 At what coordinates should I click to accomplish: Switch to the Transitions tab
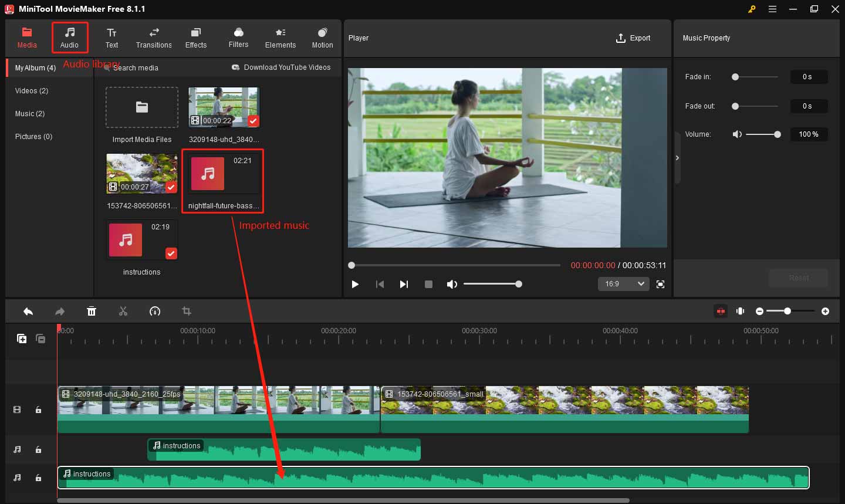[x=154, y=38]
